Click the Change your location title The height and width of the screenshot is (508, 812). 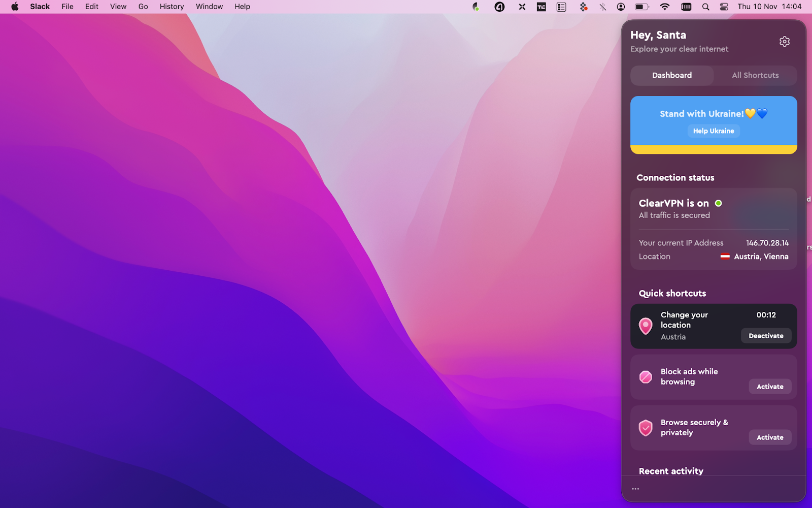684,320
